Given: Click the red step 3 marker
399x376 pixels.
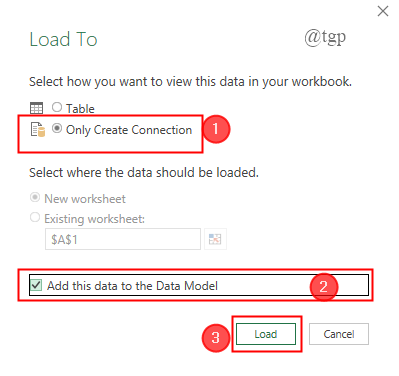Looking at the screenshot, I should coord(216,338).
